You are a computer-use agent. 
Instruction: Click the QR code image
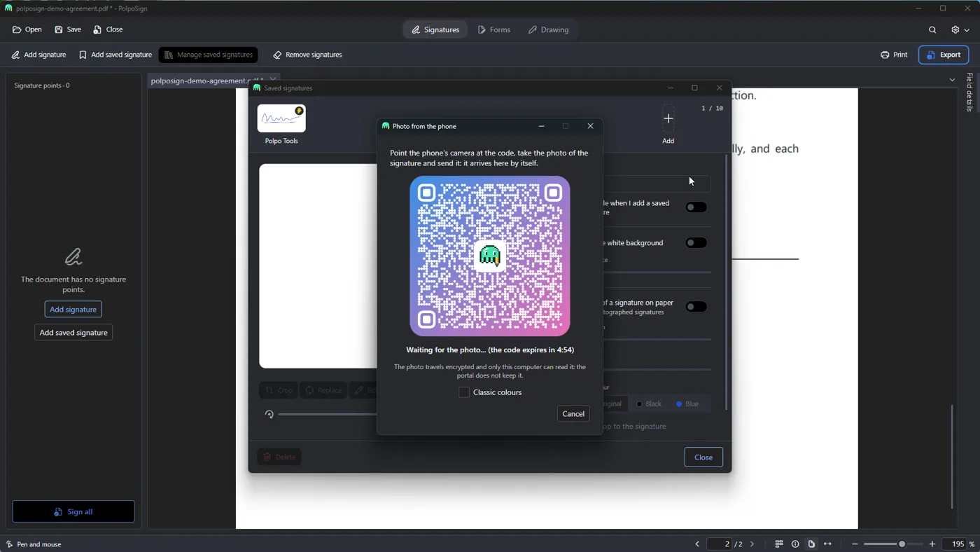(x=490, y=256)
